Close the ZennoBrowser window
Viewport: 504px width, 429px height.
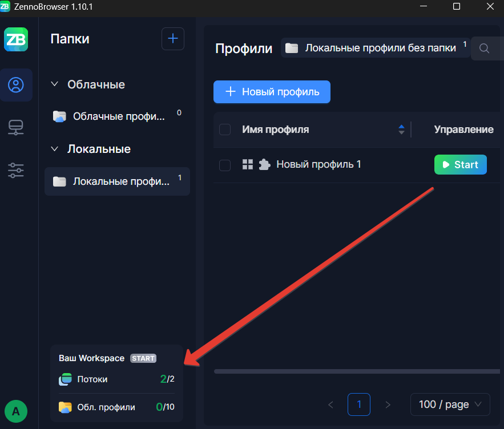point(490,6)
